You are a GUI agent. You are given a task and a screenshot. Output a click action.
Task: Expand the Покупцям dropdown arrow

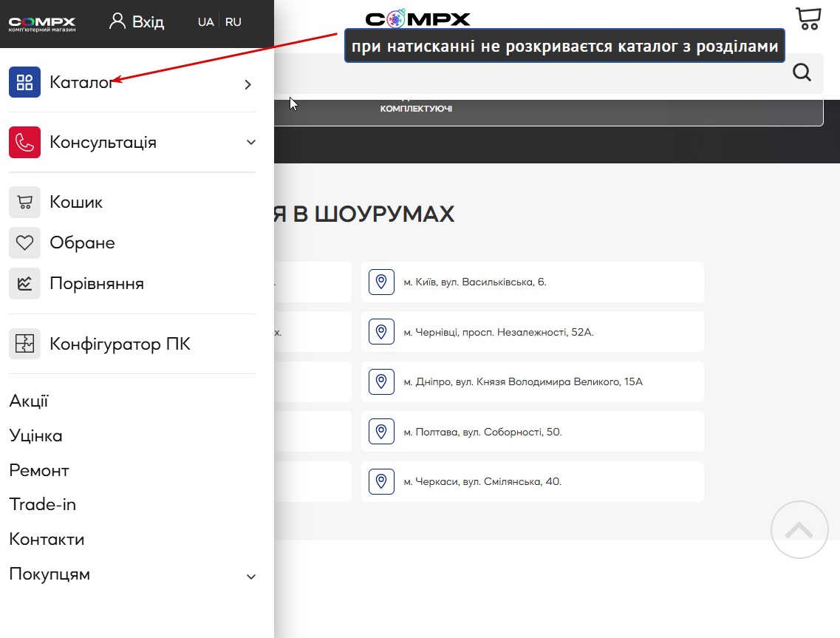pyautogui.click(x=250, y=577)
